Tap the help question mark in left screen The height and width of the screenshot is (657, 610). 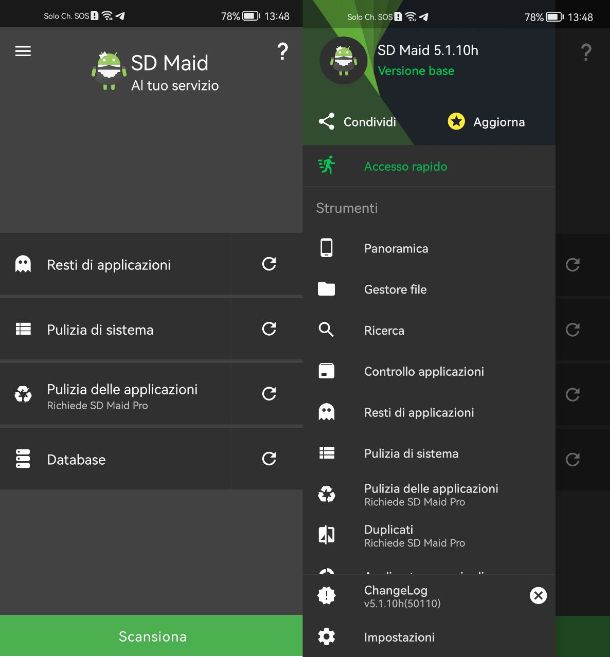tap(283, 52)
